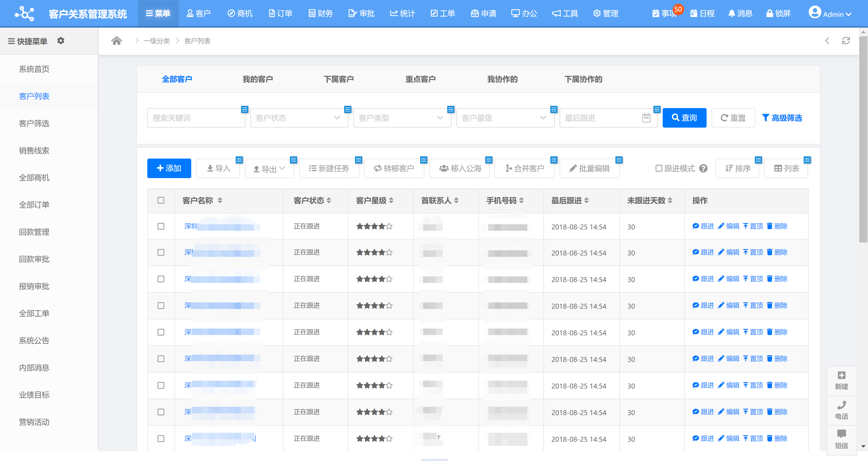Sort table by 客户名称 column
868x461 pixels.
point(220,200)
